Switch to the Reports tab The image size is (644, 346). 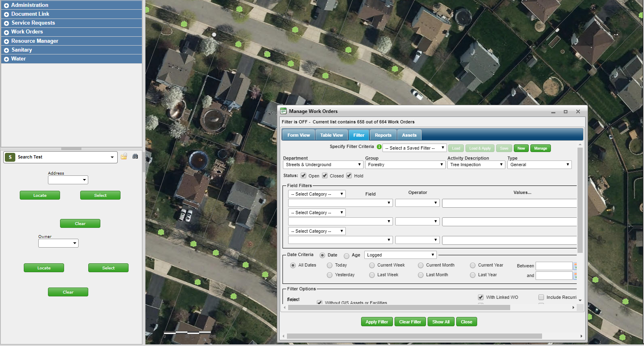pos(383,135)
